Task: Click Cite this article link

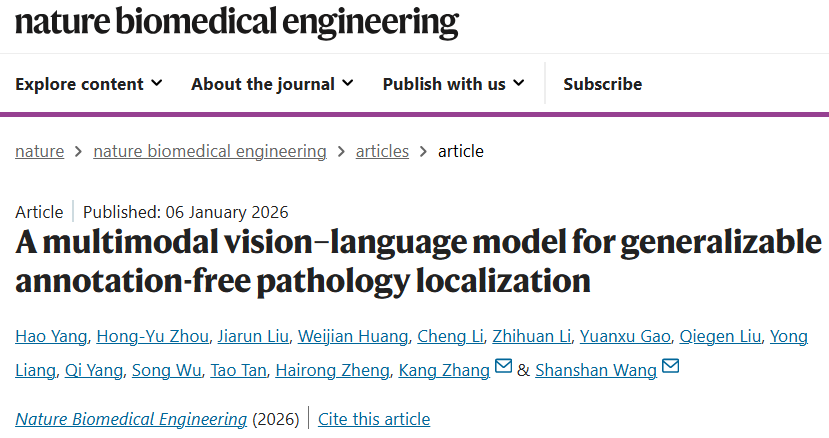Action: pyautogui.click(x=374, y=419)
